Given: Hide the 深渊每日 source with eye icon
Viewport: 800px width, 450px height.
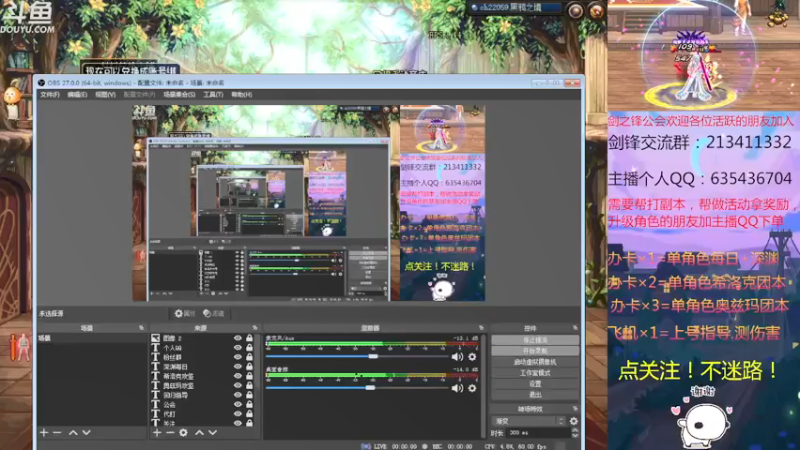Looking at the screenshot, I should (x=238, y=366).
